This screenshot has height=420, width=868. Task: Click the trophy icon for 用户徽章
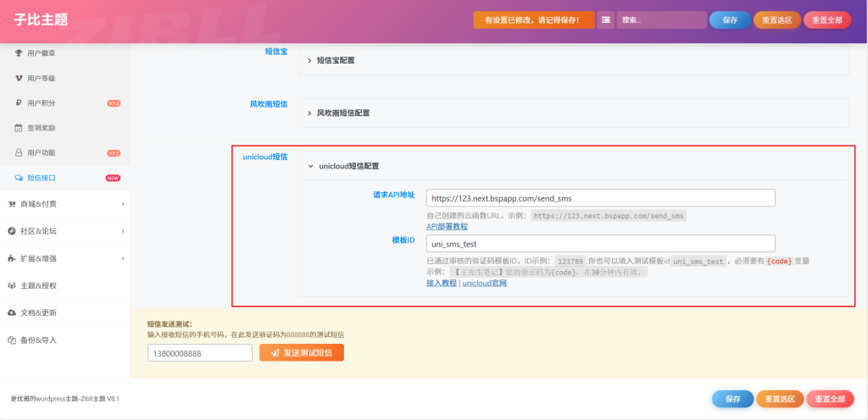point(19,53)
